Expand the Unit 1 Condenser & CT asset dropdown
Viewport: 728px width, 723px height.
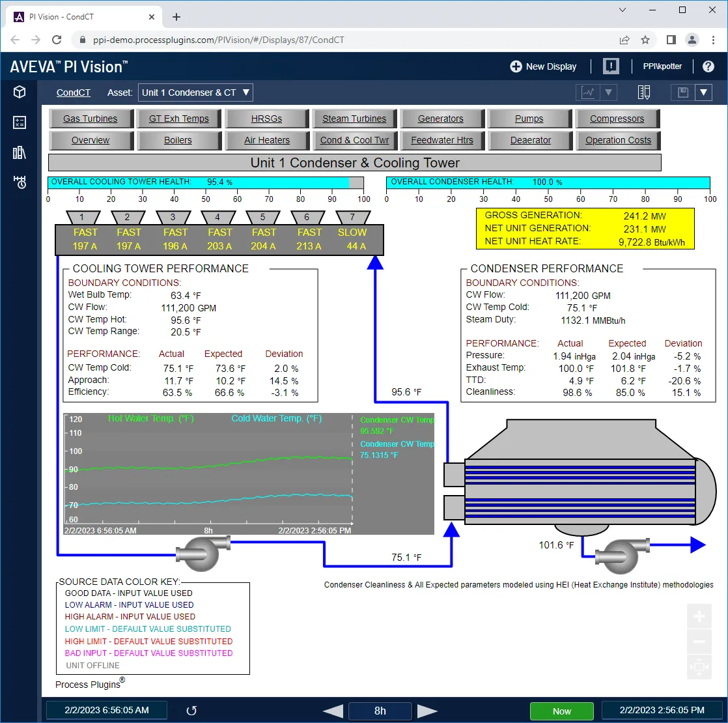(x=195, y=92)
